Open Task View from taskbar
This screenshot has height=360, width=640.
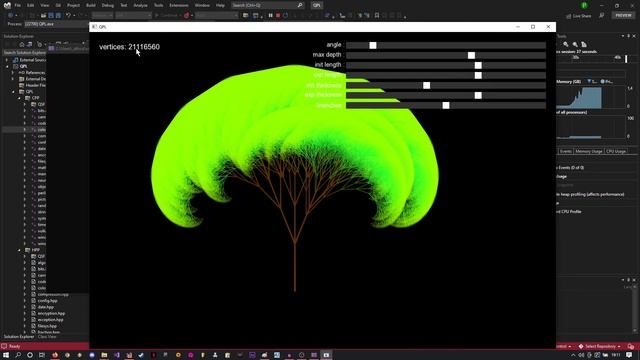(42, 355)
